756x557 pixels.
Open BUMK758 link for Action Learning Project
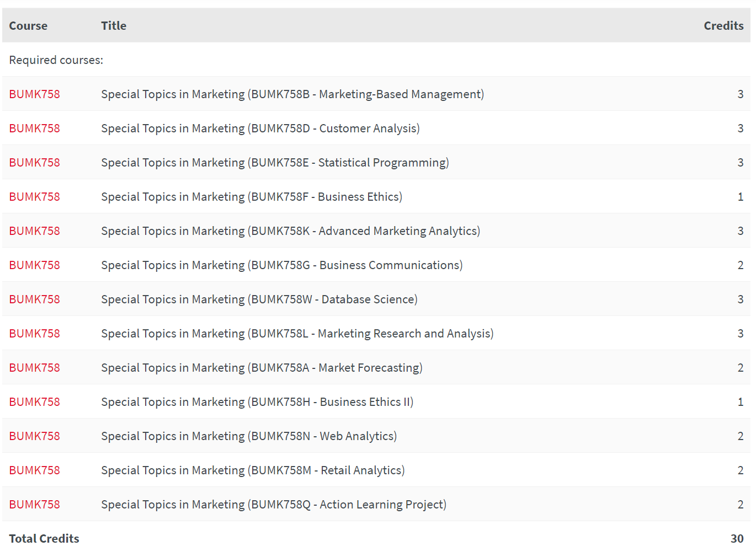coord(34,505)
